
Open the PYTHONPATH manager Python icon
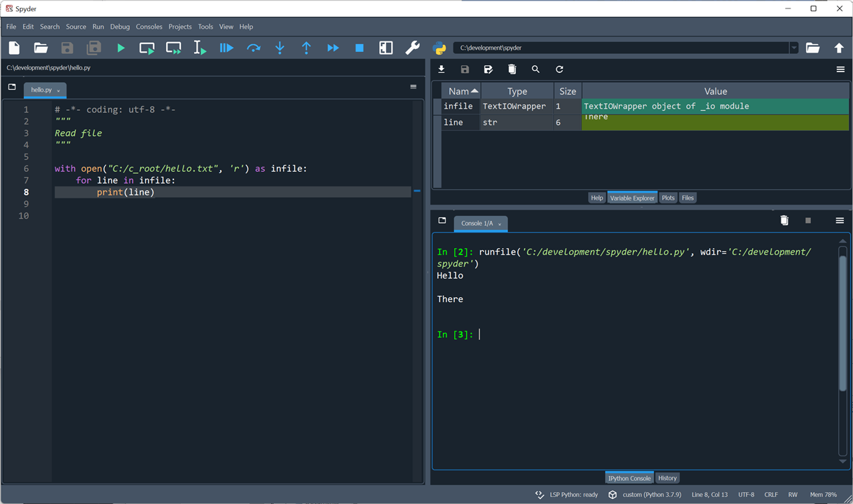click(x=439, y=48)
